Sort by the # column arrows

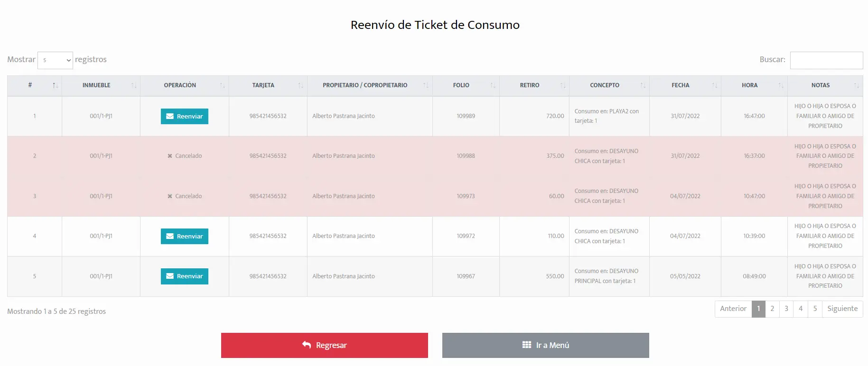click(x=55, y=85)
